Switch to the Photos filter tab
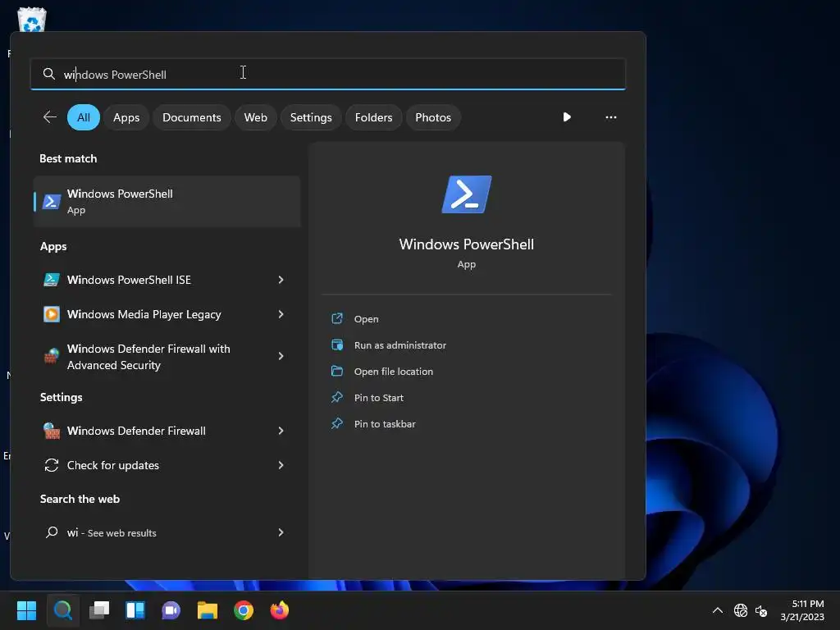Screen dimensions: 840x630 click(x=433, y=117)
